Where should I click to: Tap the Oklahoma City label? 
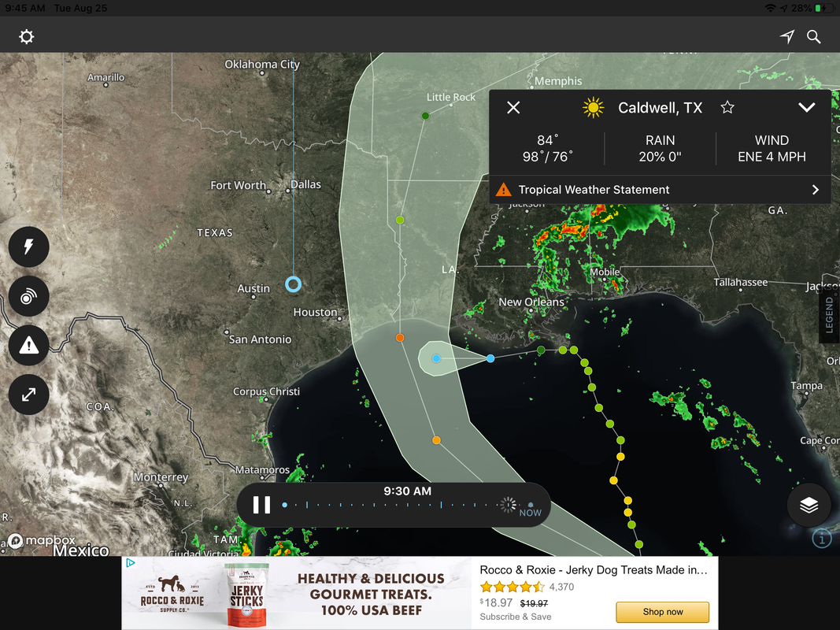coord(262,65)
